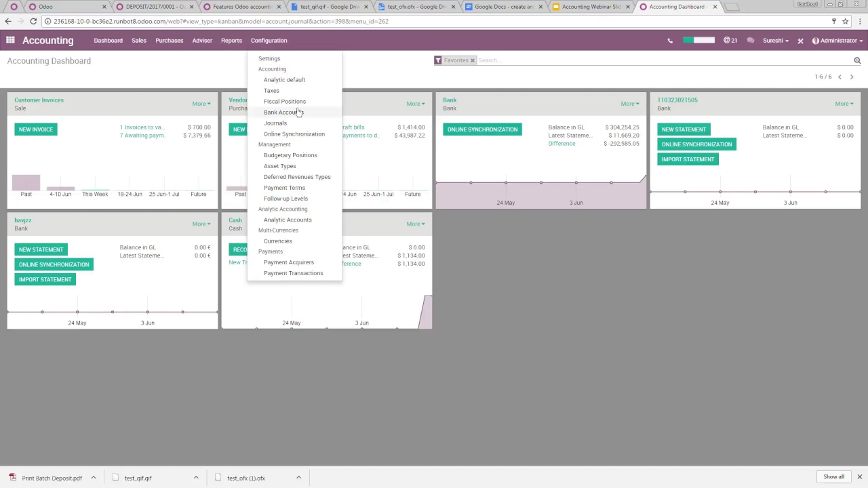Select Journals in Configuration menu
The height and width of the screenshot is (488, 868).
point(275,123)
